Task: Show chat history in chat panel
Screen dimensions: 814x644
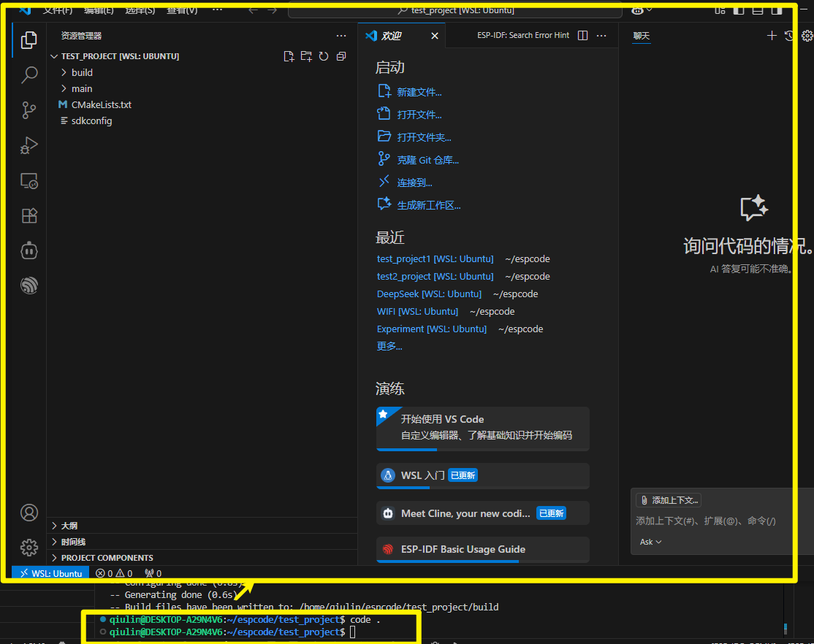Action: click(789, 35)
